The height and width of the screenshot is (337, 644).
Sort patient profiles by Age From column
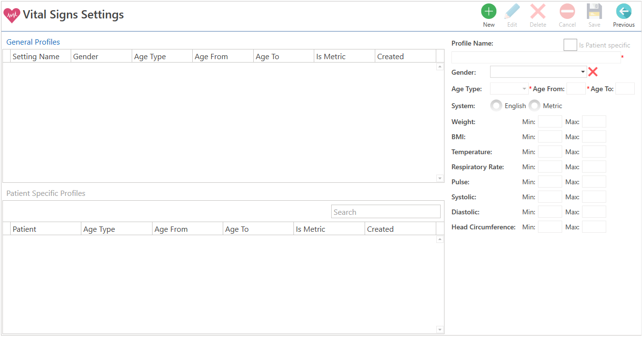coord(187,229)
